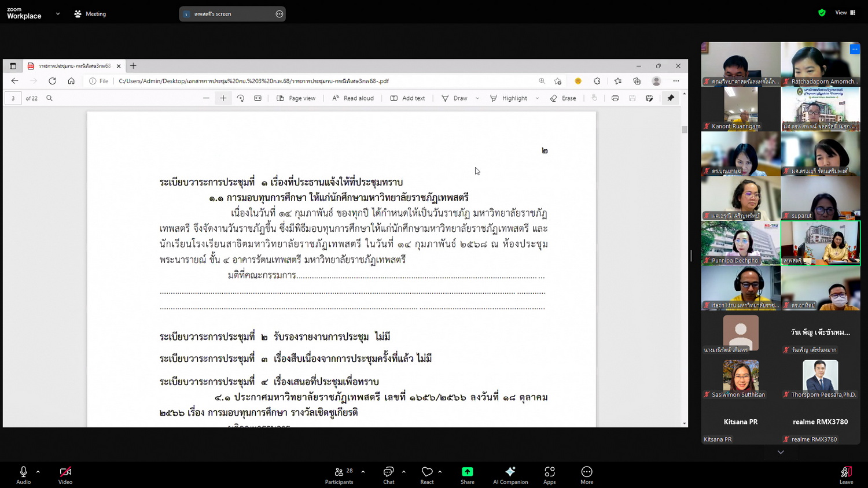Expand the Participants options caret
Viewport: 868px width, 488px height.
point(363,472)
